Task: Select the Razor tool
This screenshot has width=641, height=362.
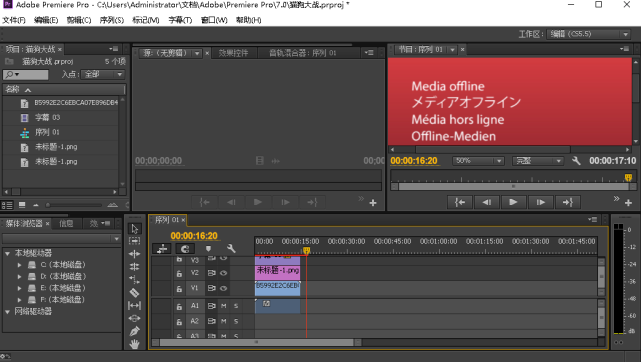Action: (x=134, y=293)
